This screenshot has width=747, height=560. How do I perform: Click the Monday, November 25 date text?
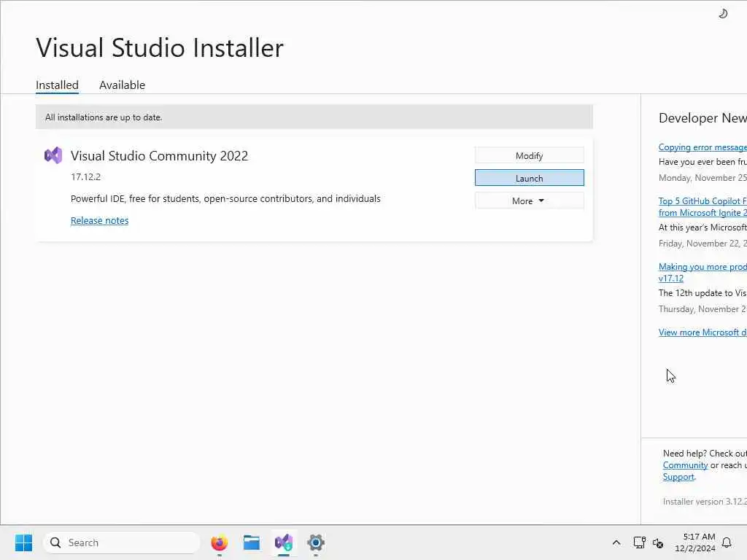[x=703, y=178]
